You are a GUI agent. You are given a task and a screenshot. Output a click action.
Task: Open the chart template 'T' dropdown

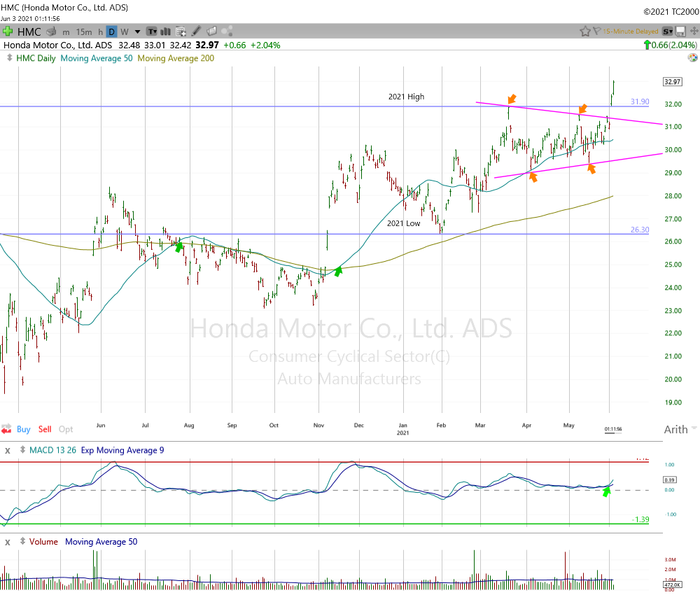point(152,31)
